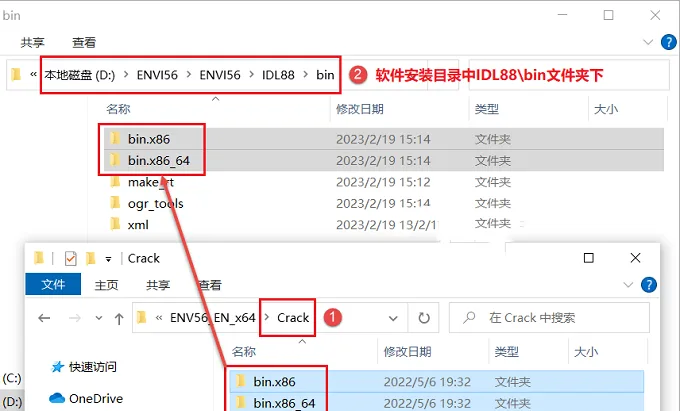Click date 2023/2/19 15:12 of make_rt
Screen dimensions: 680x411
click(x=383, y=182)
